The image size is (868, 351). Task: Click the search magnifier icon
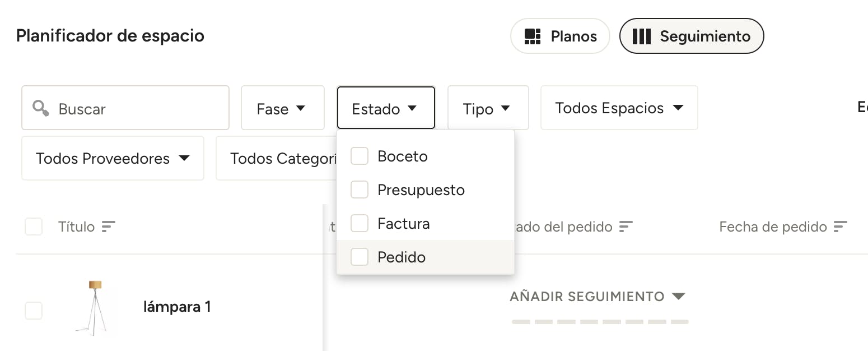coord(41,108)
